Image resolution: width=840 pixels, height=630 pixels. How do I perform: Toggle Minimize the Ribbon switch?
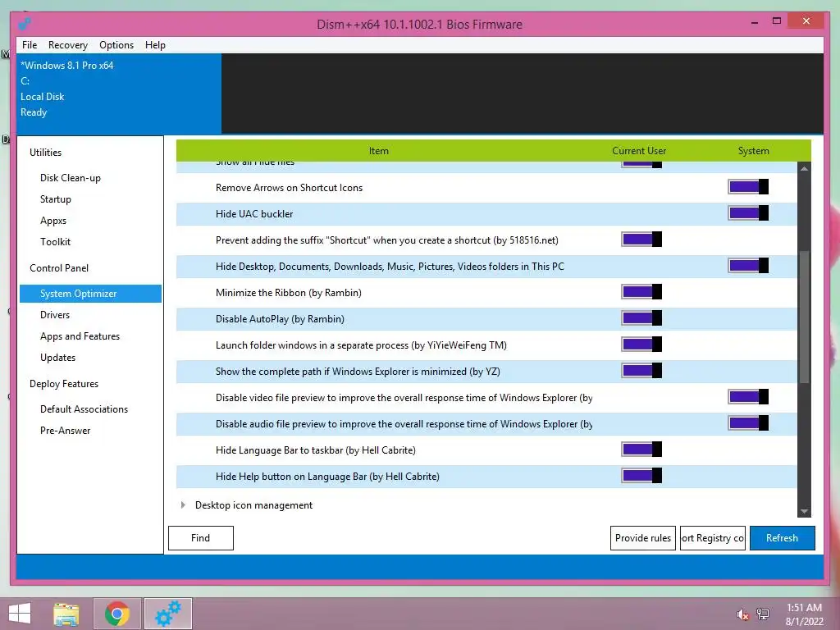coord(641,292)
